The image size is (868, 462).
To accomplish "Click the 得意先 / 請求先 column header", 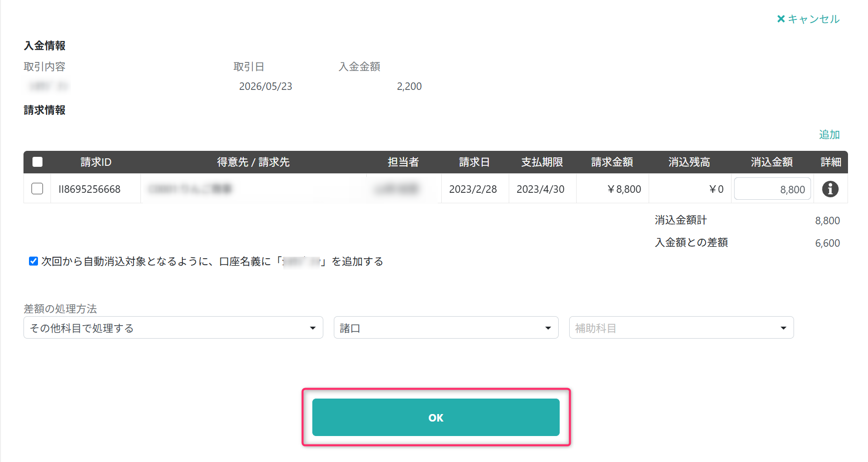I will (x=253, y=162).
